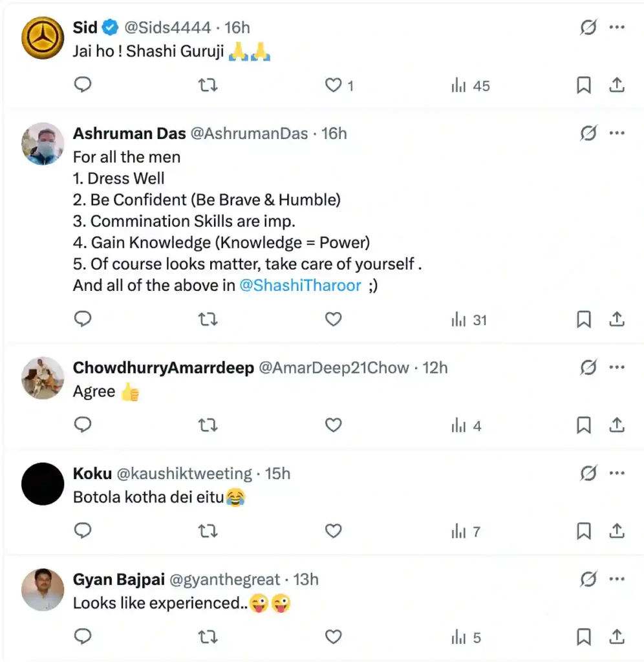Open the 16h timestamp on Sid's tweet

[237, 28]
